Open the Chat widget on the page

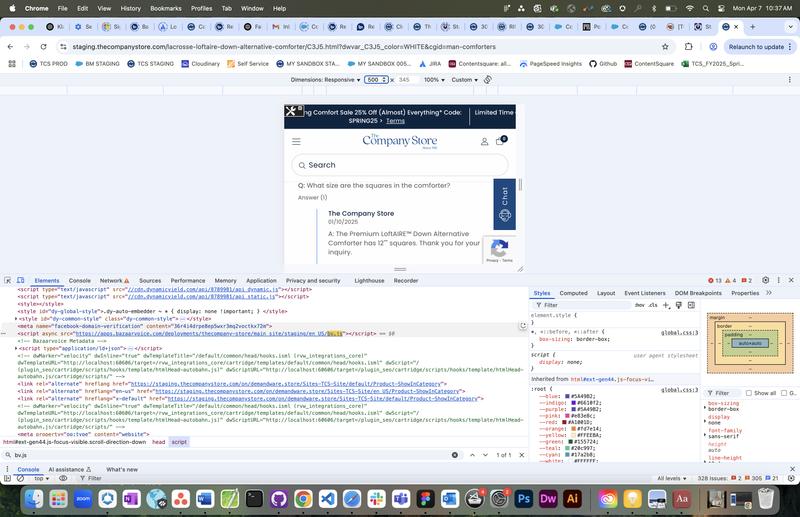pyautogui.click(x=504, y=204)
